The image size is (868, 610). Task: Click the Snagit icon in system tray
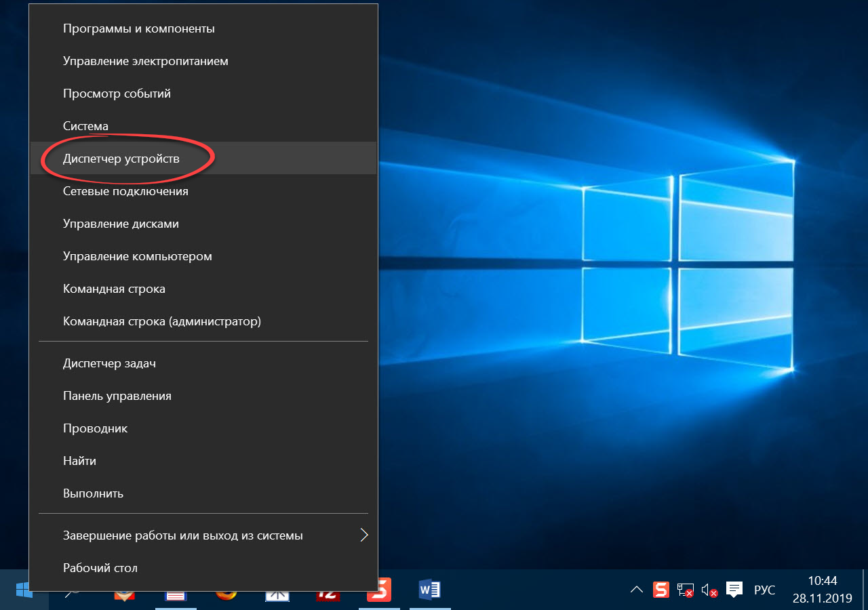(661, 590)
